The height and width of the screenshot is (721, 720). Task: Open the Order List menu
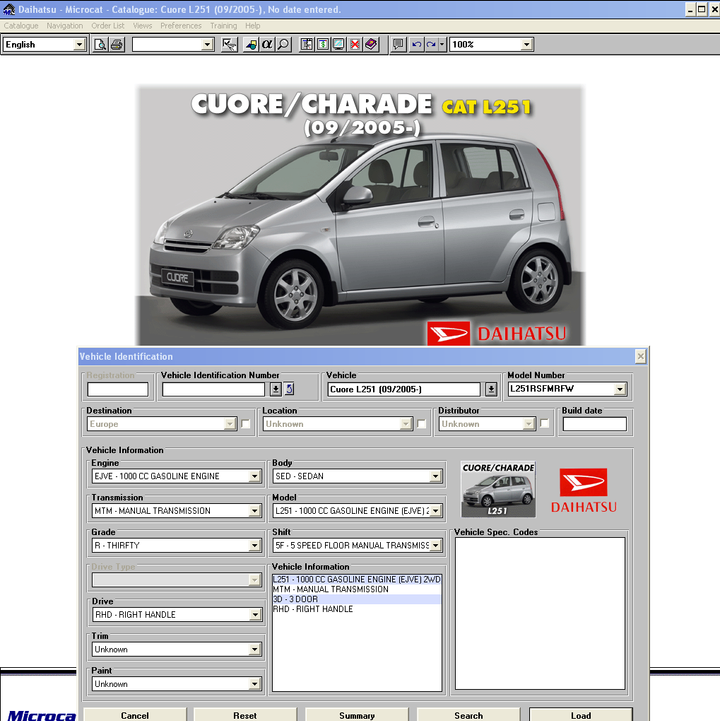coord(108,26)
